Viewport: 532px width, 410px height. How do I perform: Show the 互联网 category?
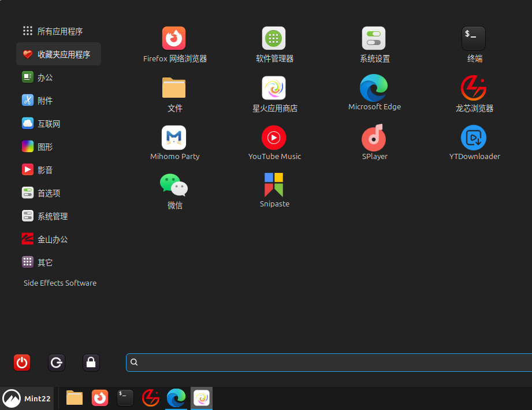(x=59, y=124)
